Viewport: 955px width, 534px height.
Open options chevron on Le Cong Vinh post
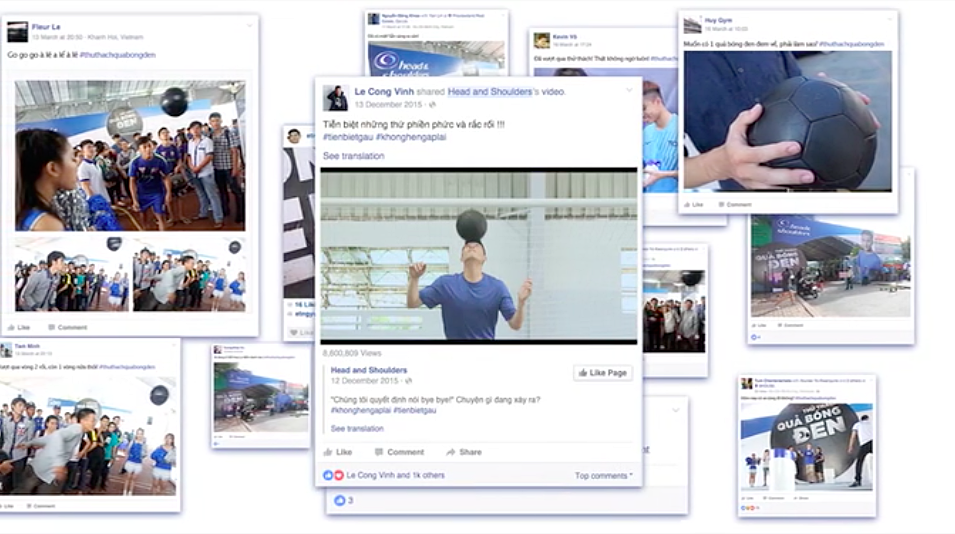[629, 90]
